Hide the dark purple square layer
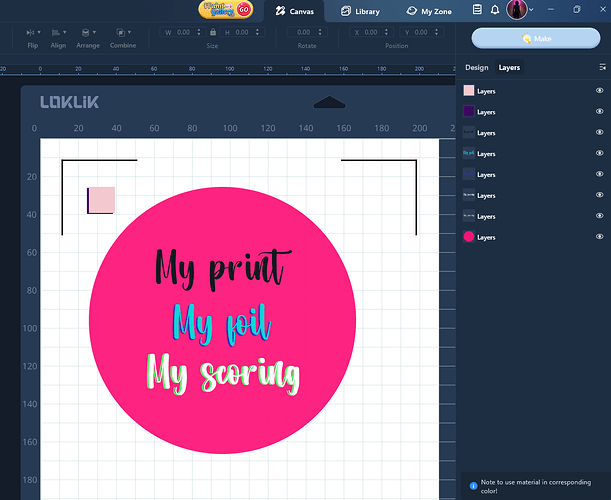The width and height of the screenshot is (611, 500). 599,112
